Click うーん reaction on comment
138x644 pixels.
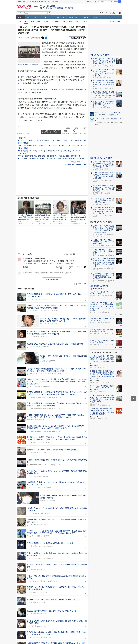pyautogui.click(x=79, y=267)
